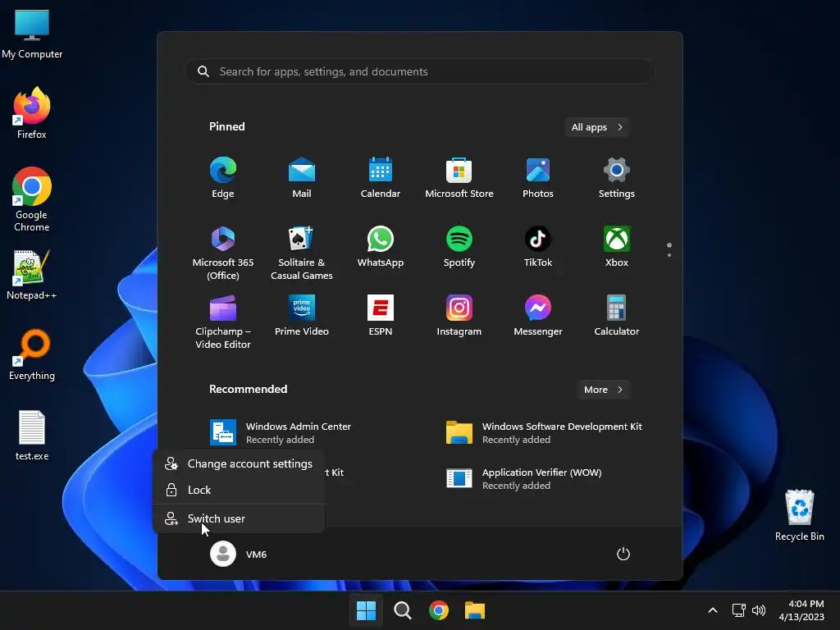Open Chrome from the taskbar
The height and width of the screenshot is (630, 840).
(x=439, y=610)
